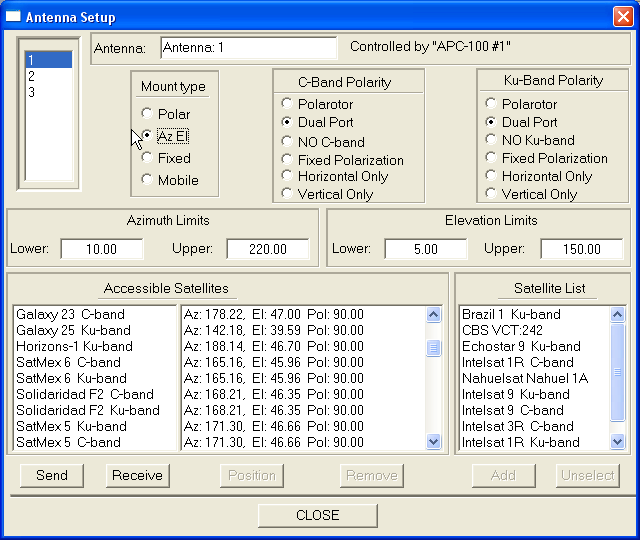Click the Antenna name text field

point(248,48)
